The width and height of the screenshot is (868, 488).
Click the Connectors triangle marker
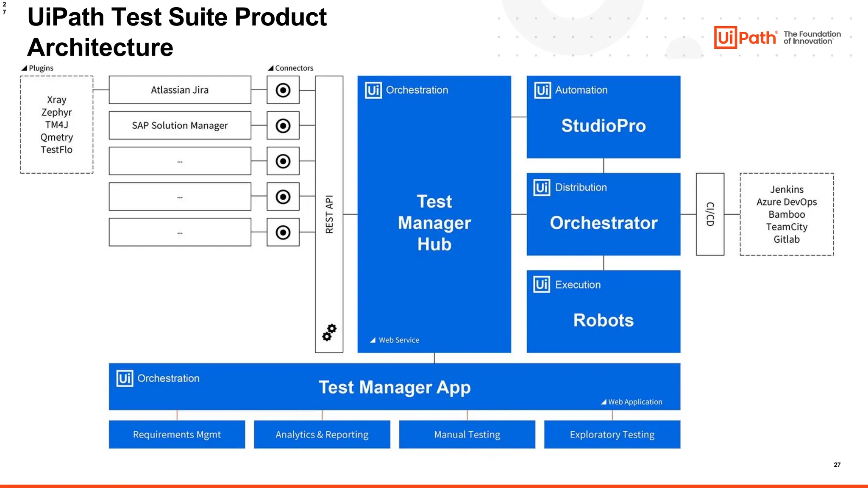(x=271, y=68)
